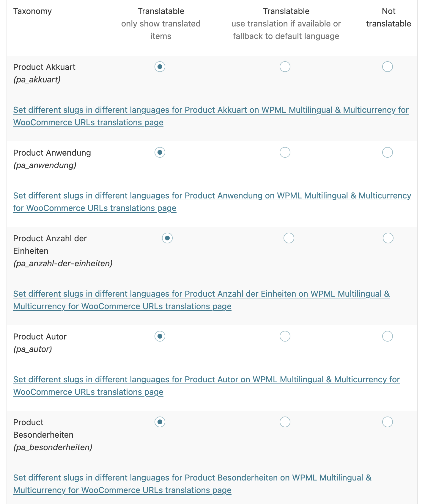Choose fallback translation for Product Anzahl der Einheiten

click(289, 238)
